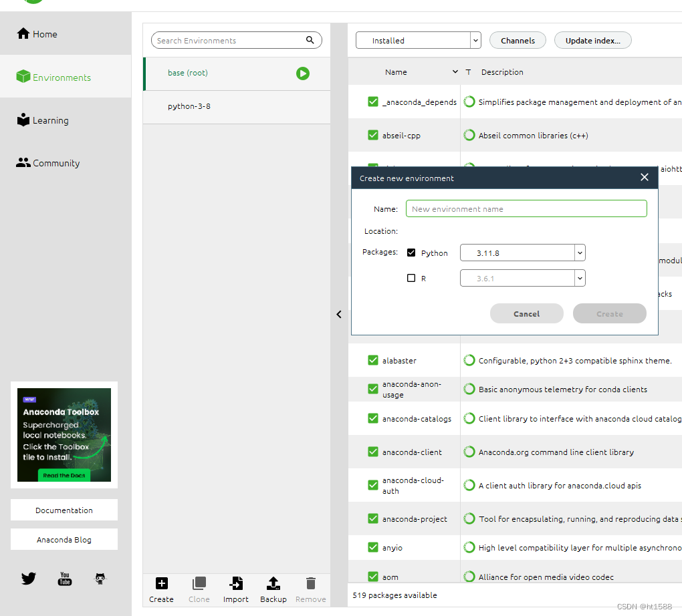Click the search magnifier icon in Search Environments

click(x=310, y=40)
